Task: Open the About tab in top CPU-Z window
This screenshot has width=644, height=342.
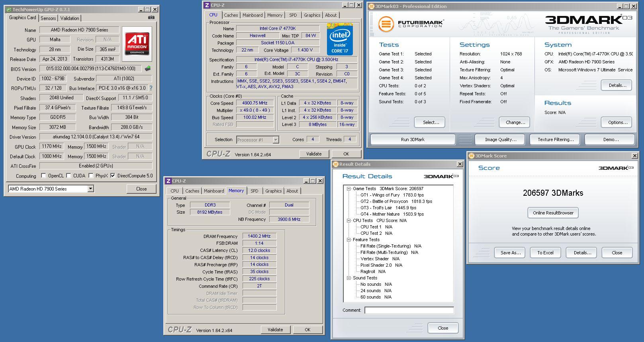Action: [x=331, y=15]
